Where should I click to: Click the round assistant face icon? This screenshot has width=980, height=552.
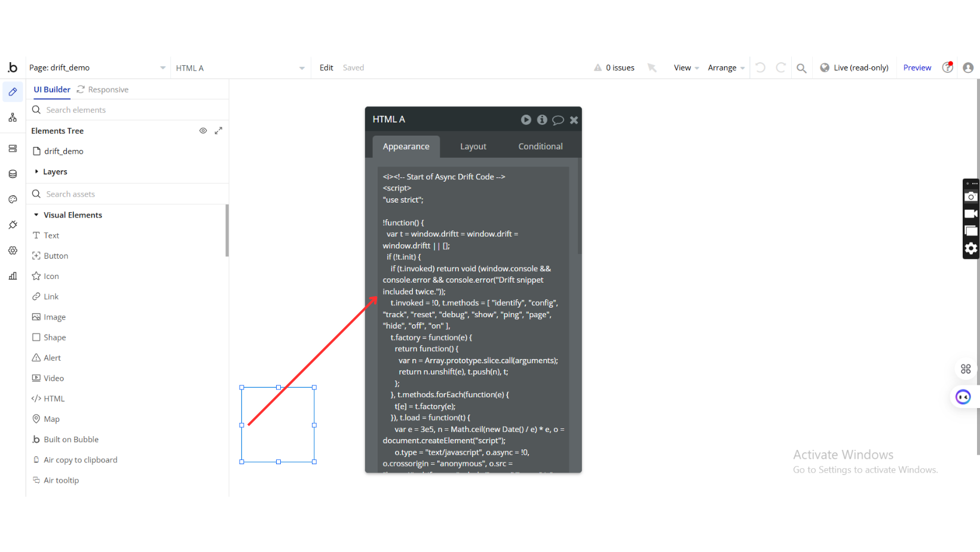tap(963, 397)
